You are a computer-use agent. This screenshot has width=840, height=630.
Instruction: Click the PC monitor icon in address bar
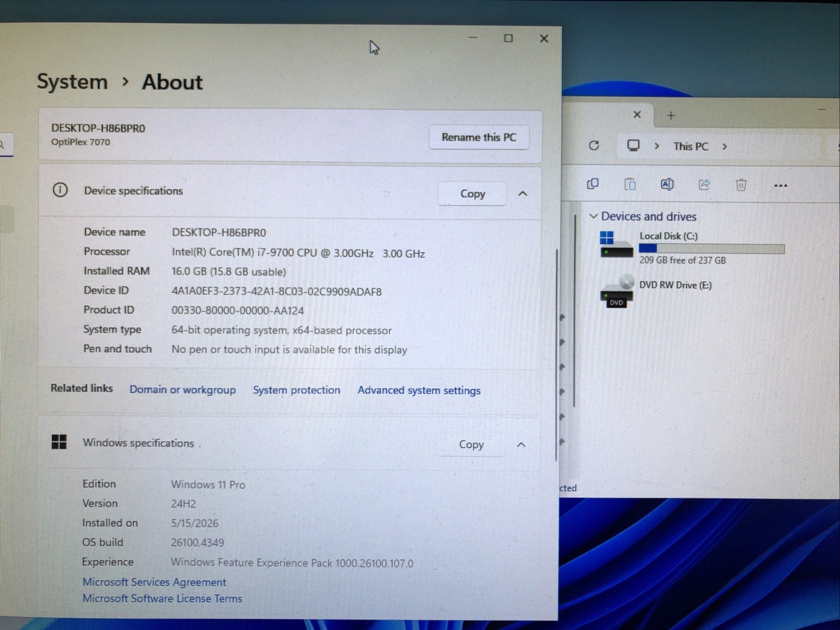tap(634, 146)
